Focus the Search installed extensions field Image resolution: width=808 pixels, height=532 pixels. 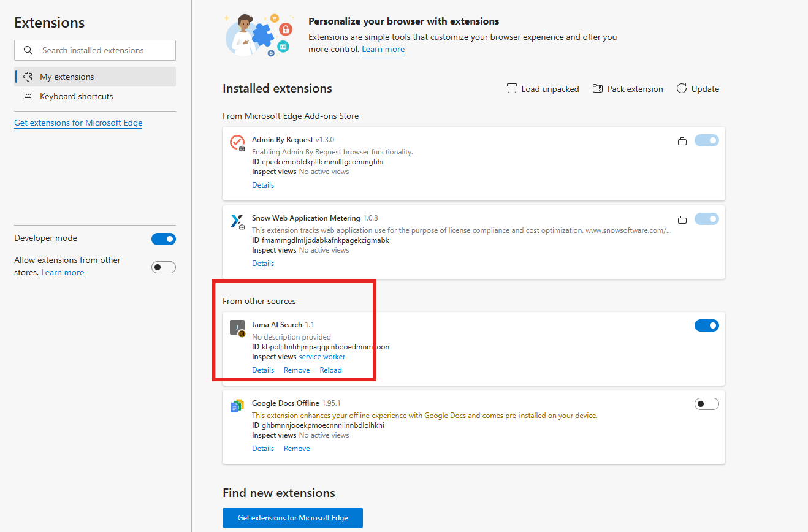tap(95, 50)
